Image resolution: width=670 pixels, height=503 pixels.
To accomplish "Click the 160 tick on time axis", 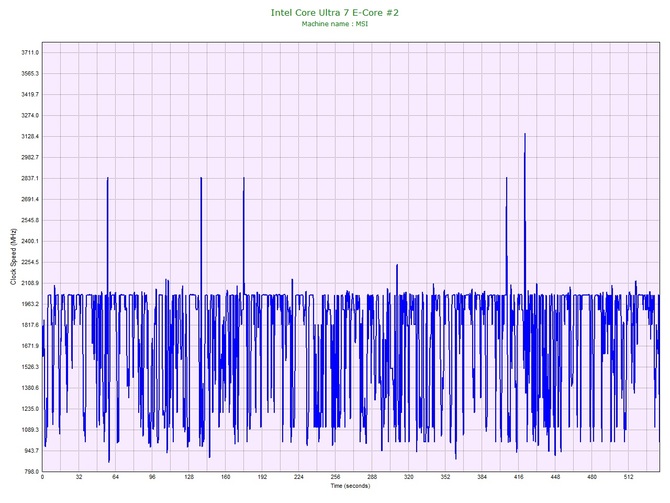I will click(x=226, y=477).
